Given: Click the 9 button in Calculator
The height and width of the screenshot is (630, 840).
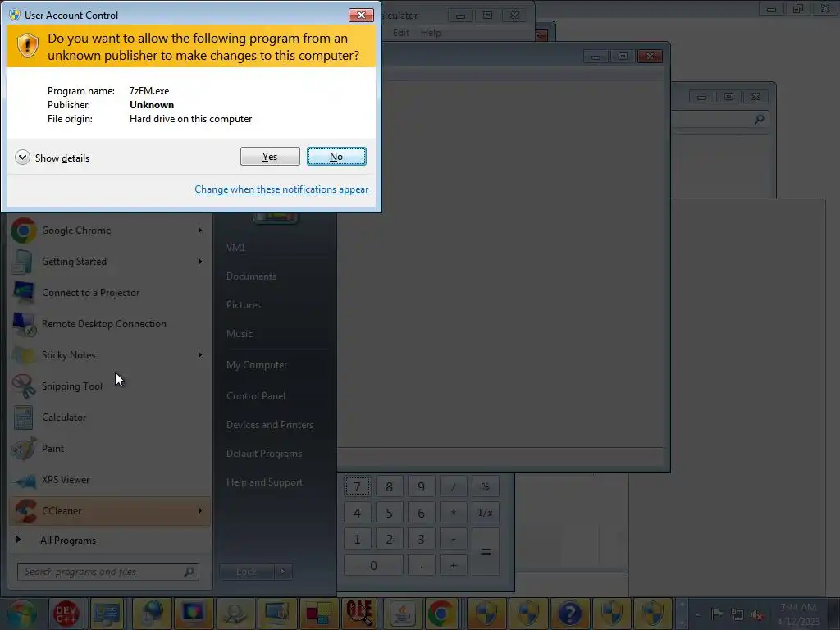Looking at the screenshot, I should coord(421,486).
